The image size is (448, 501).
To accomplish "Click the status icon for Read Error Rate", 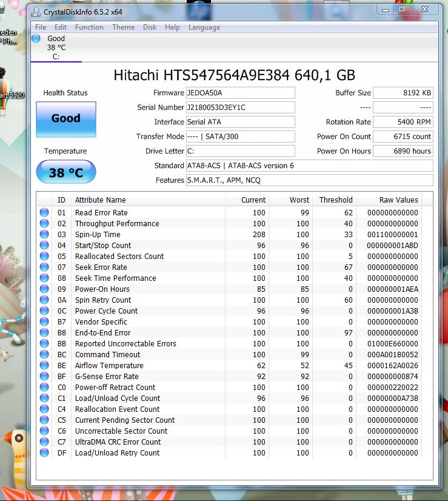I will coord(44,213).
